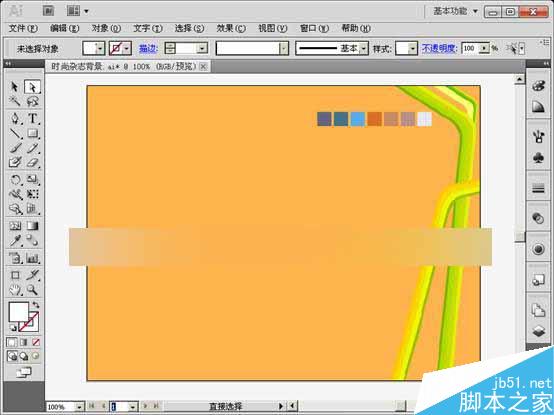Select the Eraser tool

click(x=32, y=163)
